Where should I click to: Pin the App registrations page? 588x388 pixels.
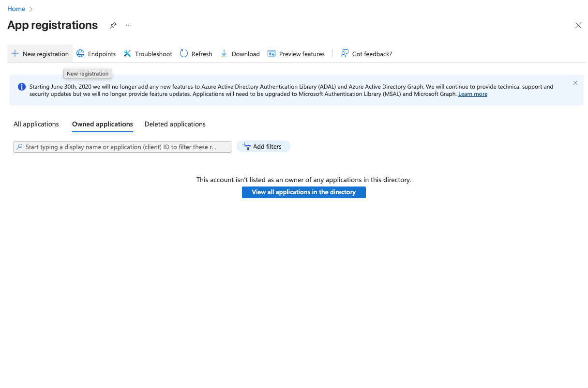click(113, 25)
